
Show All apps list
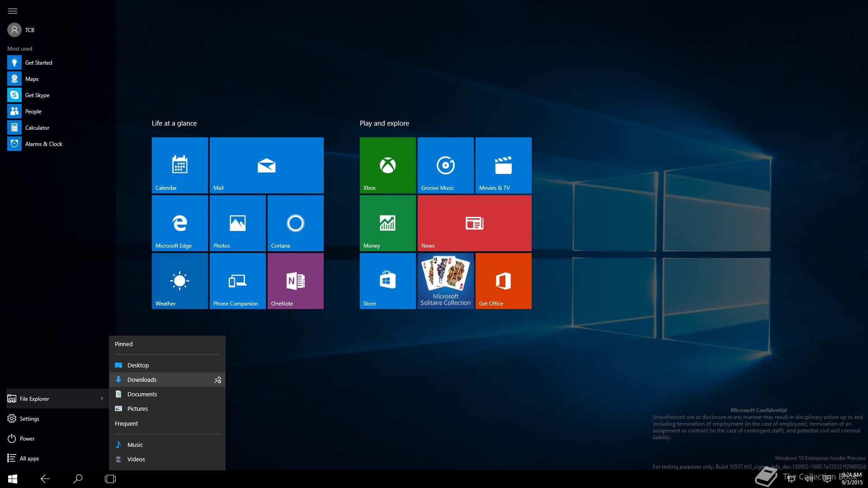click(x=58, y=458)
